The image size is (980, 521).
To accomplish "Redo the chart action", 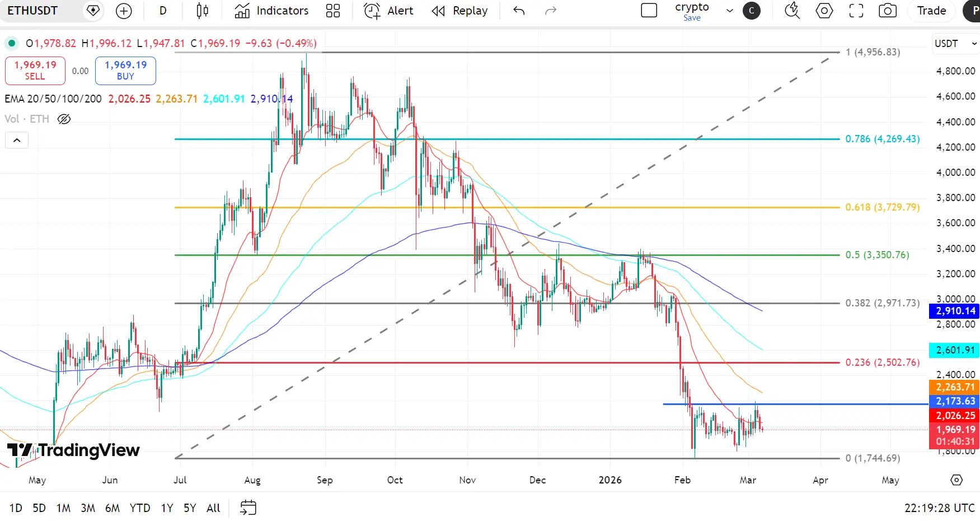I will tap(551, 11).
